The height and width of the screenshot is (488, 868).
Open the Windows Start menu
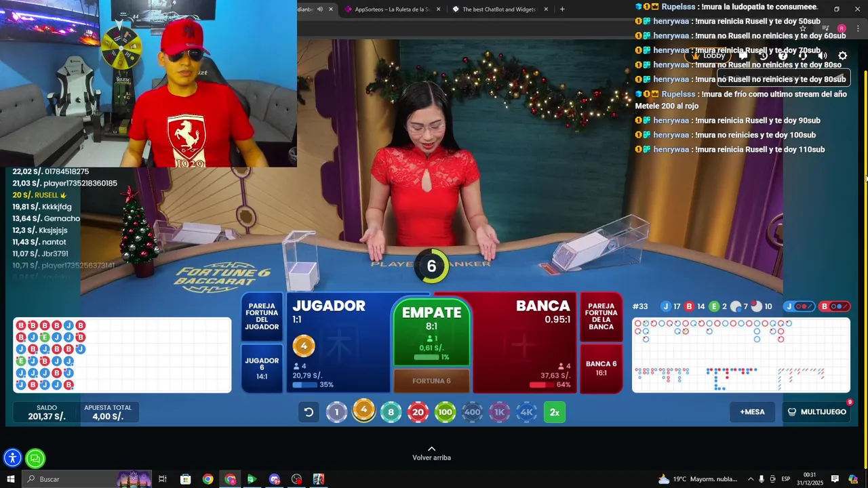(x=11, y=479)
